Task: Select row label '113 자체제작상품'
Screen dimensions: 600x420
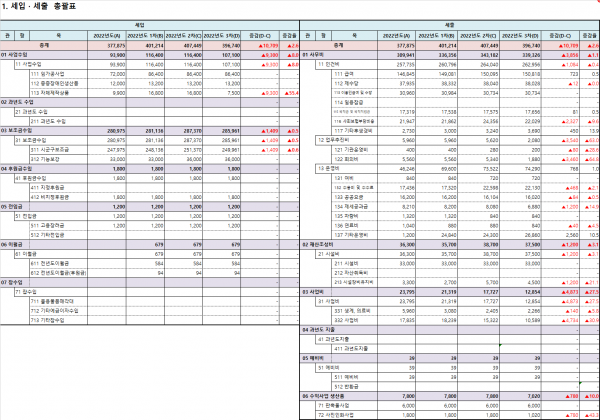Action: (50, 93)
